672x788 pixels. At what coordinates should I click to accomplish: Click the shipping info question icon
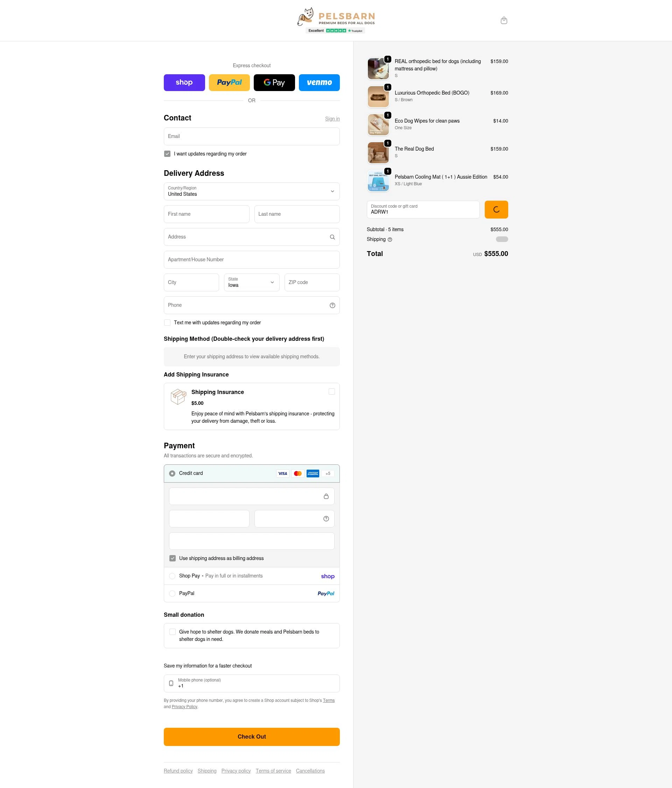click(x=390, y=240)
